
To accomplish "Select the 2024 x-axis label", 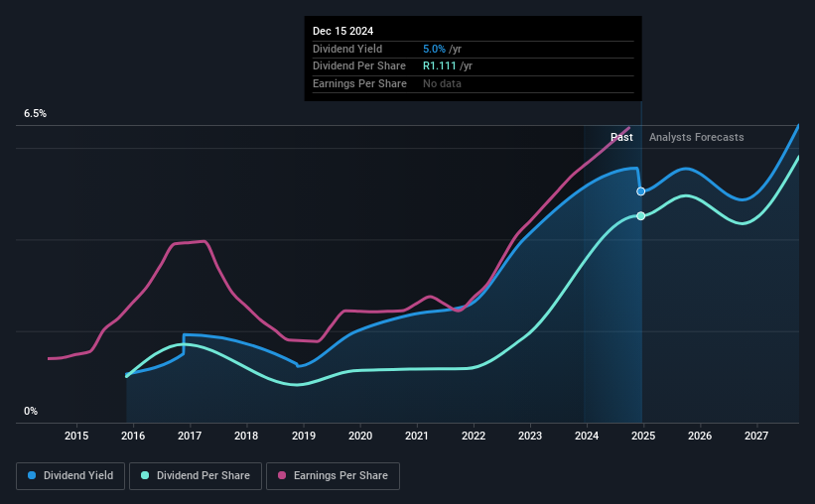I will [587, 436].
